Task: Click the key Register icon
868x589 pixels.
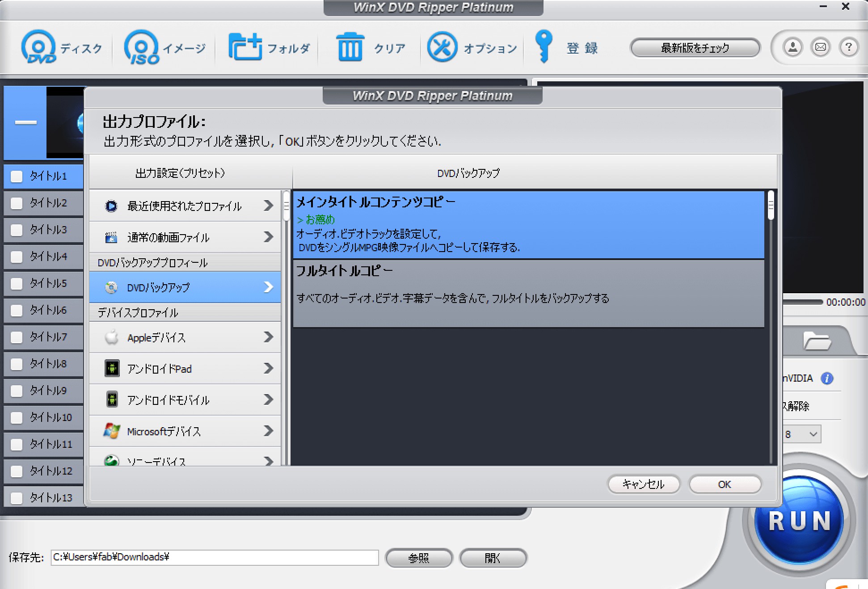Action: (544, 46)
